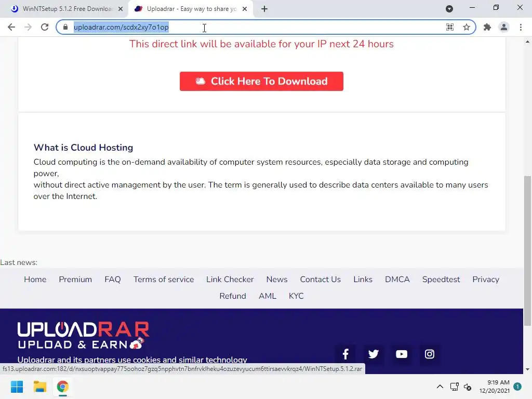Click the scrollbar up arrow
Screen dimensions: 532x399
(527, 42)
